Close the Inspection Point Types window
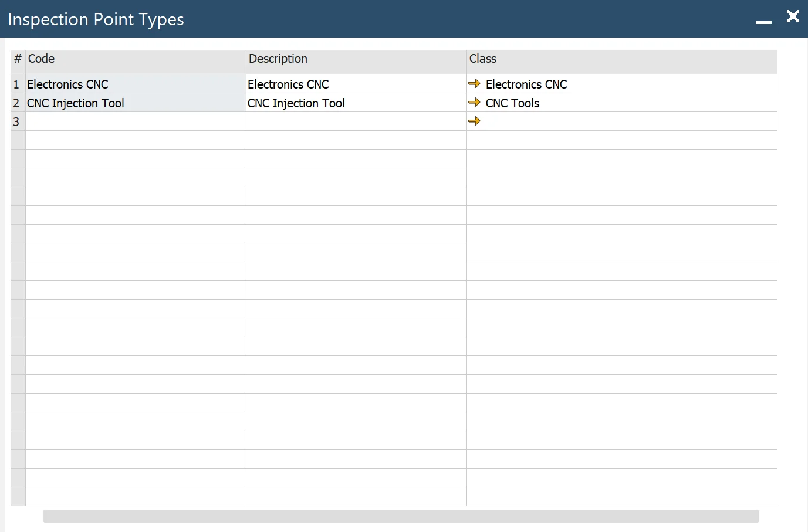808x532 pixels. coord(793,16)
